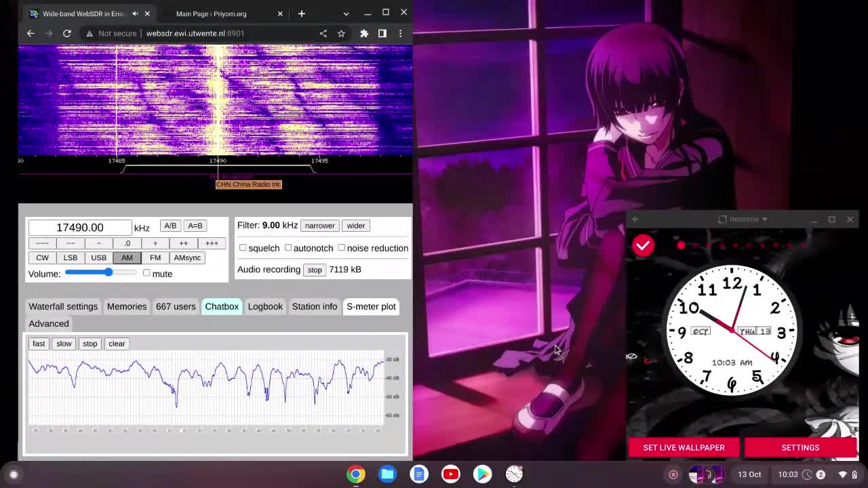Open YouTube from the shelf
This screenshot has height=488, width=868.
(451, 474)
